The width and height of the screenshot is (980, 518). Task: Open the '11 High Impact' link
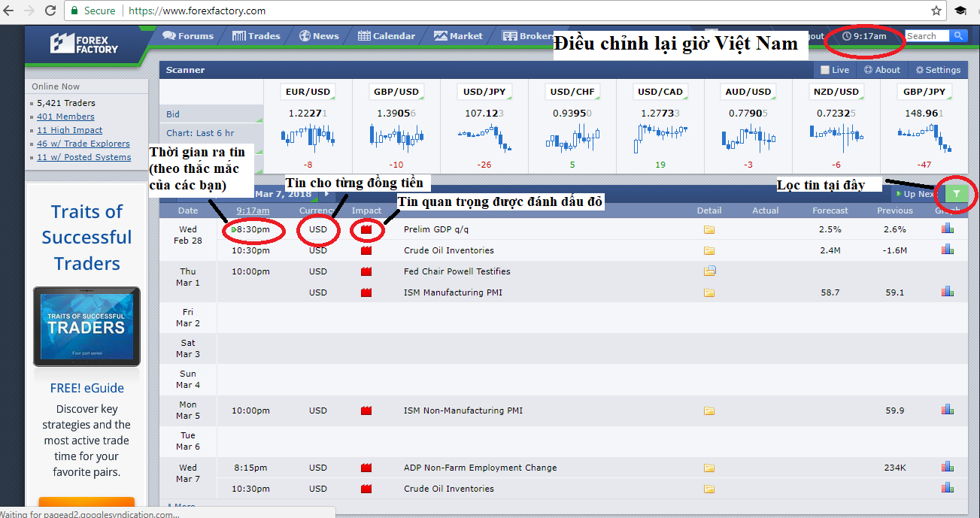[x=70, y=130]
